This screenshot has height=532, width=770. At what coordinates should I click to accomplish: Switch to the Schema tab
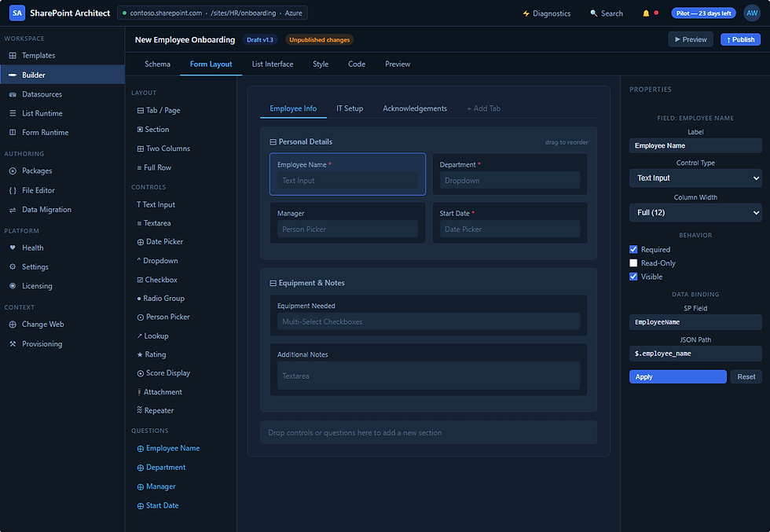coord(158,64)
